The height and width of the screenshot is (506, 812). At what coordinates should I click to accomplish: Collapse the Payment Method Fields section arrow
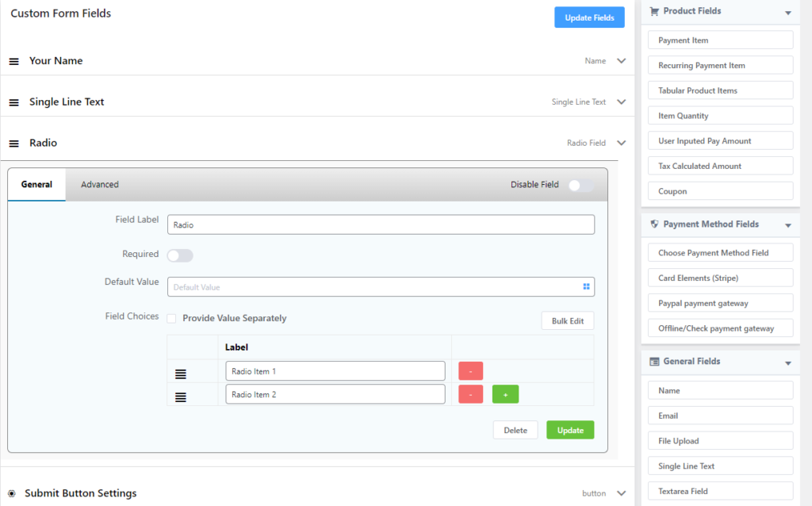point(787,225)
